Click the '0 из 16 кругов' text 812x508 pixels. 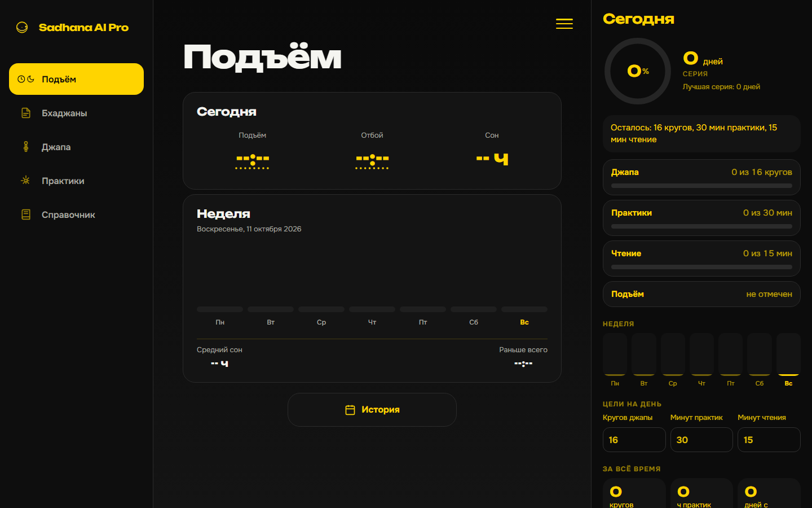762,172
